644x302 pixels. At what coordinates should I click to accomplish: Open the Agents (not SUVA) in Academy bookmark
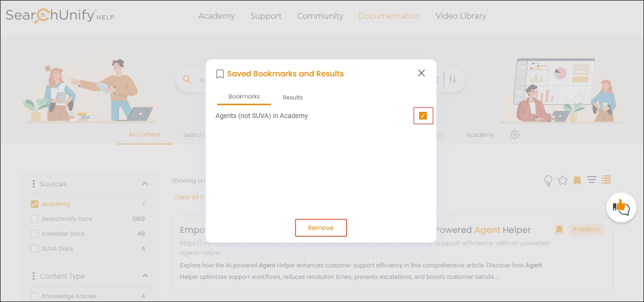(261, 116)
